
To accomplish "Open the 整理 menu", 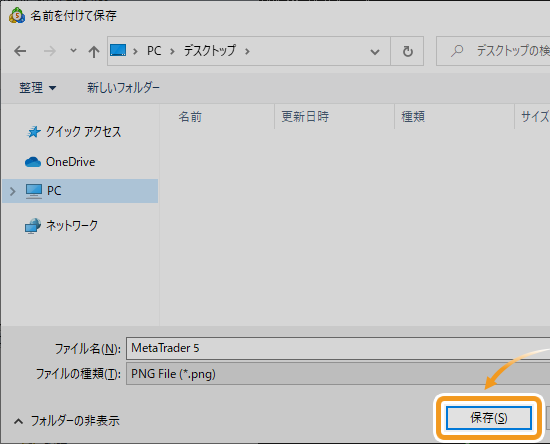I will pos(37,88).
